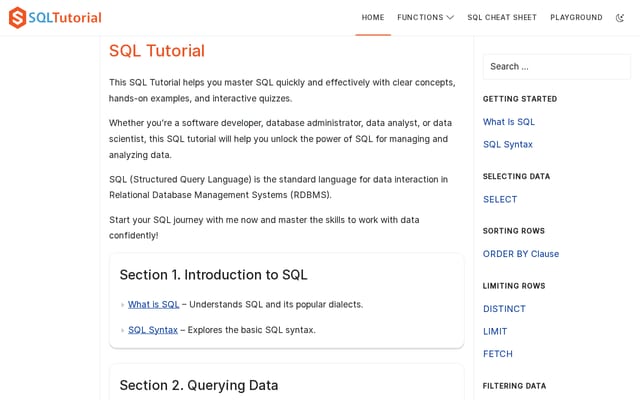Click the Section 1. Introduction to SQL heading
This screenshot has height=400, width=640.
[213, 275]
